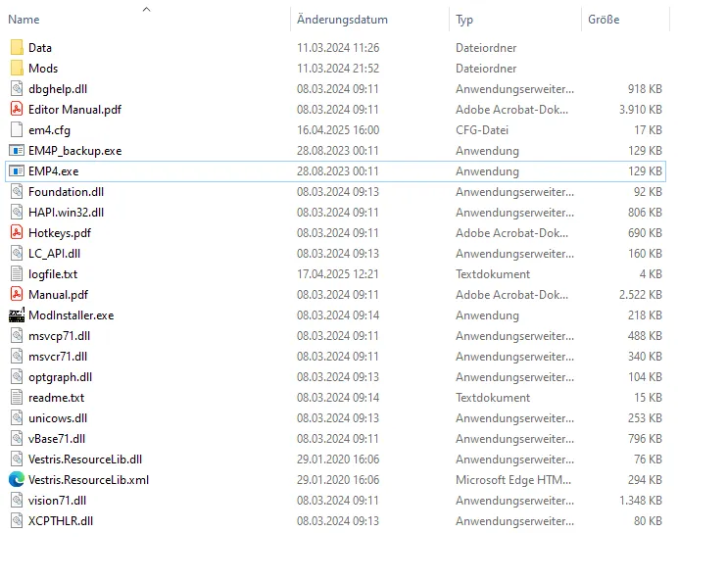Click the Manual.pdf file name
Screen dimensions: 728x581
click(58, 295)
